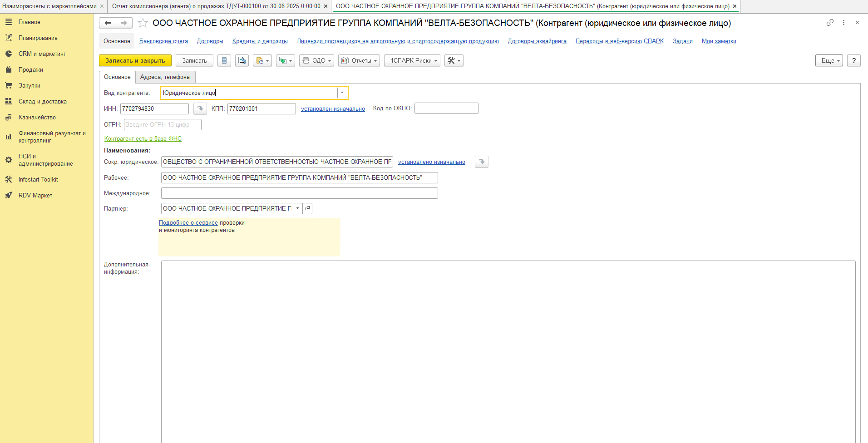This screenshot has width=868, height=443.
Task: Open the Отчеты dropdown menu
Action: point(359,60)
